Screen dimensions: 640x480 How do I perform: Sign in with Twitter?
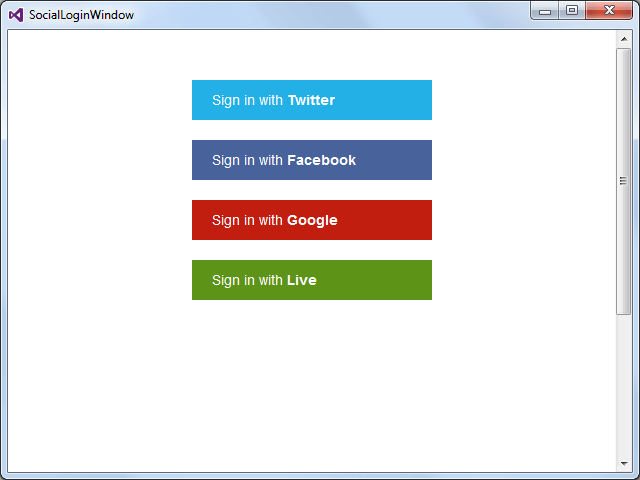coord(312,100)
